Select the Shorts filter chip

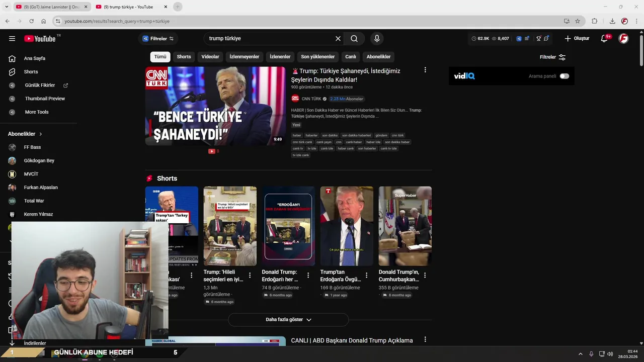pos(184,57)
